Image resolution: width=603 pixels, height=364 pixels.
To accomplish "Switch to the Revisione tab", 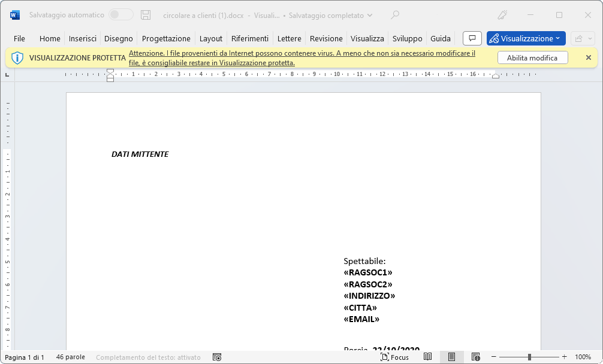I will click(x=326, y=38).
